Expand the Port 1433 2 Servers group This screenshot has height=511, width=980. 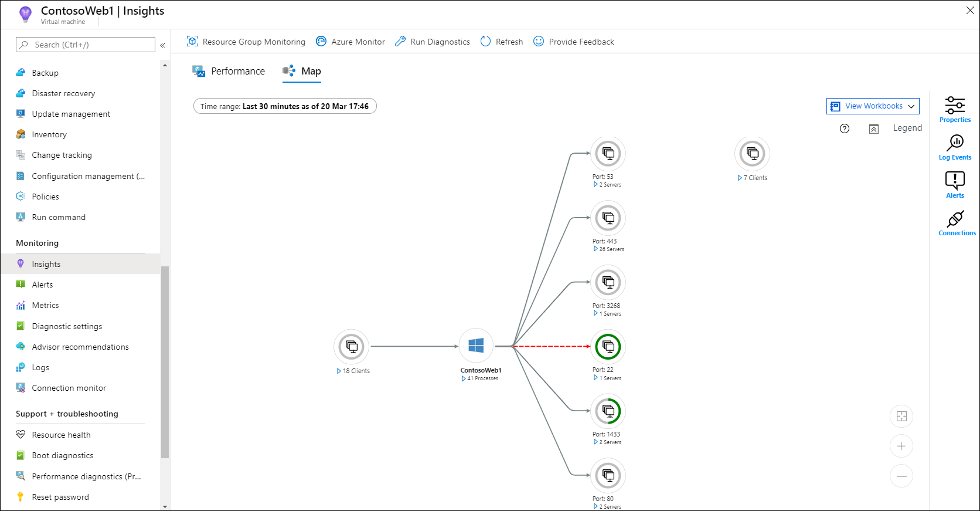(596, 442)
